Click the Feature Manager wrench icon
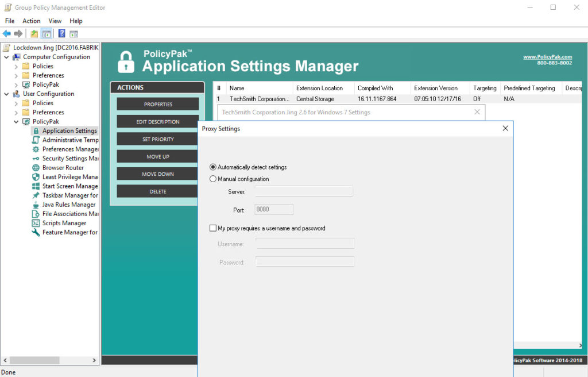588x377 pixels. point(36,232)
